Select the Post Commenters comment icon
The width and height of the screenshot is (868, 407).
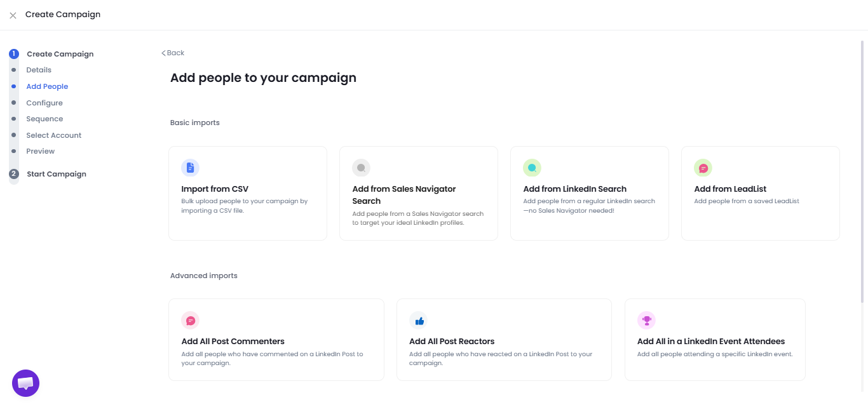(x=190, y=320)
